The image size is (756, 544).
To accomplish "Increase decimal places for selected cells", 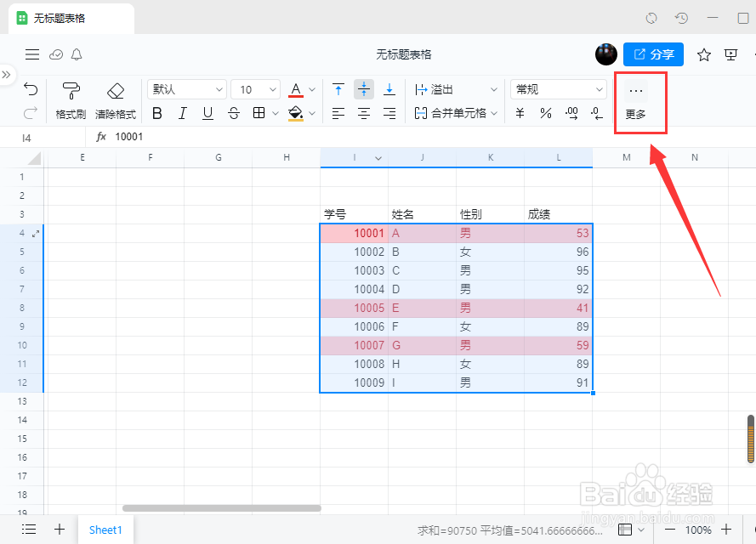I will pyautogui.click(x=571, y=112).
